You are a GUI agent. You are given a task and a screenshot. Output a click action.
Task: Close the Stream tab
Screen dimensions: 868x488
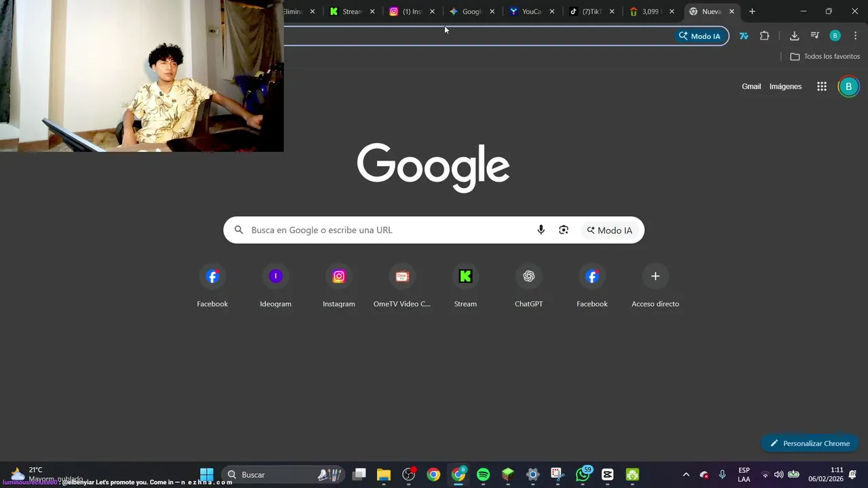[x=372, y=12]
